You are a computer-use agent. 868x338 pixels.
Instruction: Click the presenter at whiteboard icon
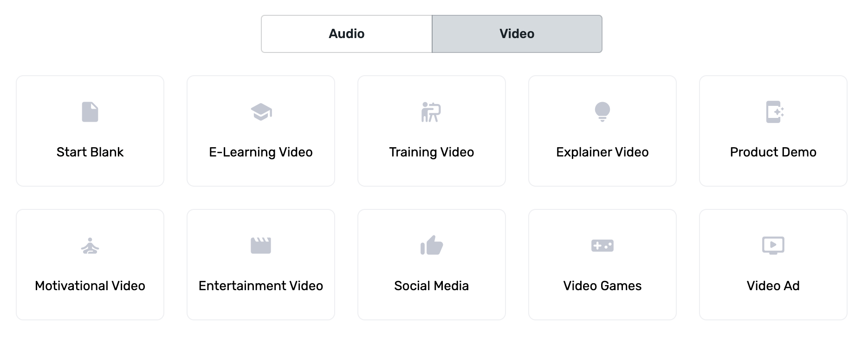click(x=431, y=112)
